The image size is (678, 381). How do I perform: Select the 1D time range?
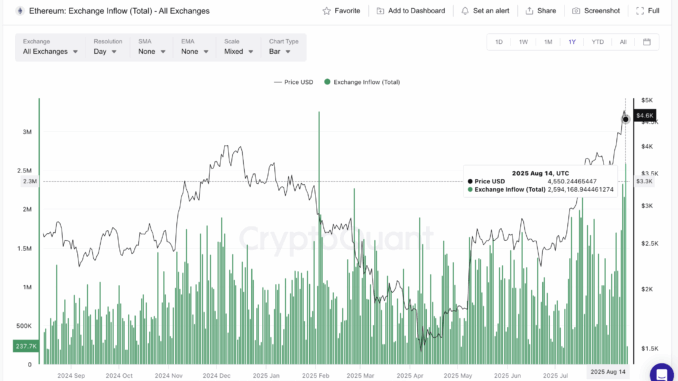[499, 42]
